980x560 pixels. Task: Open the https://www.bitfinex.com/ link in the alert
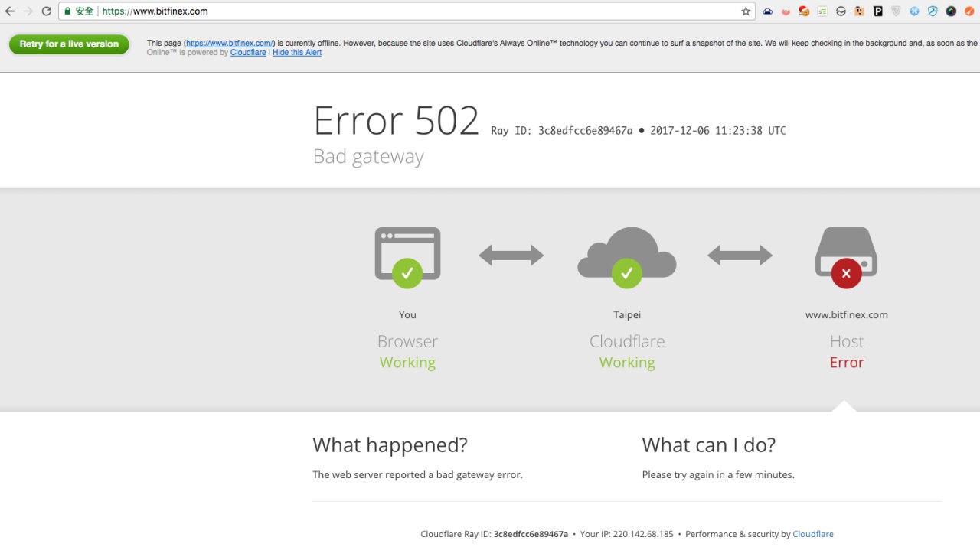pyautogui.click(x=230, y=44)
